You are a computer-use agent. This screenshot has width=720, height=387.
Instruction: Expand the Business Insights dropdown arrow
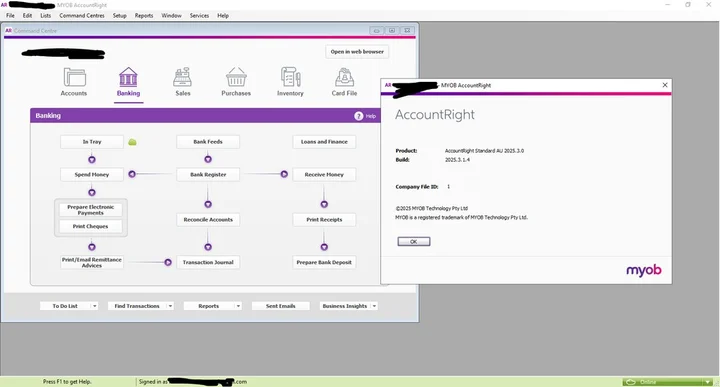click(x=374, y=306)
